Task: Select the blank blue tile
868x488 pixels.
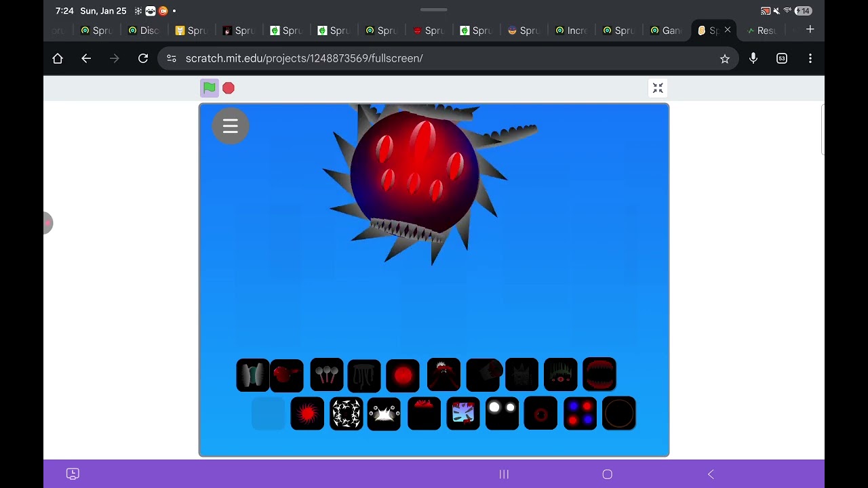Action: [x=269, y=413]
